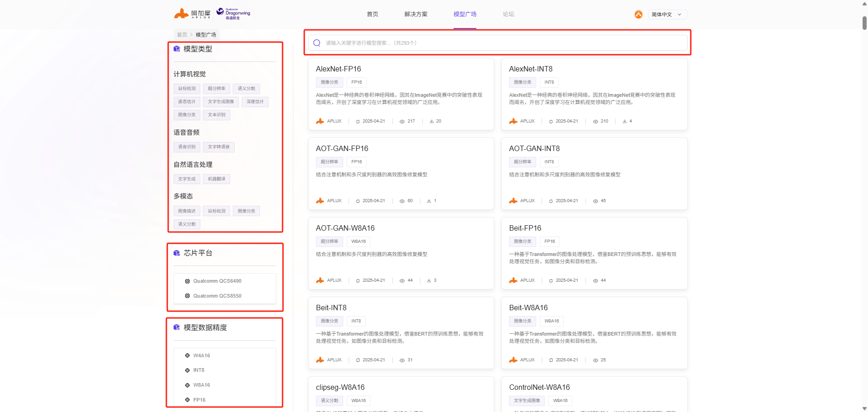The image size is (868, 412).
Task: Enable the 机器翻译 filter tag
Action: pyautogui.click(x=217, y=179)
